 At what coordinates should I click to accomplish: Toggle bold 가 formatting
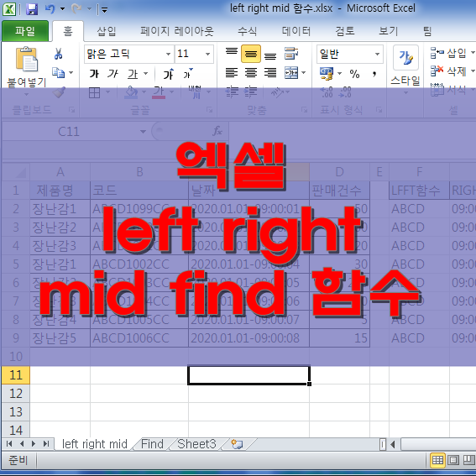94,74
